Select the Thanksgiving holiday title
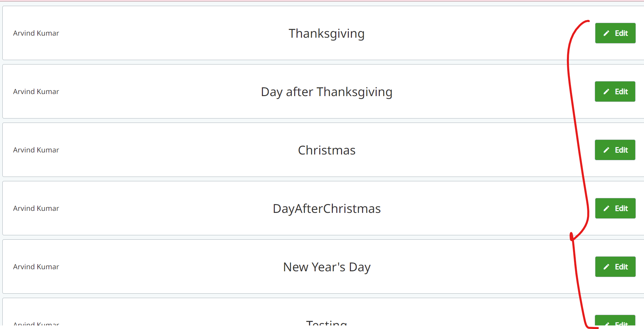The image size is (644, 329). tap(326, 34)
